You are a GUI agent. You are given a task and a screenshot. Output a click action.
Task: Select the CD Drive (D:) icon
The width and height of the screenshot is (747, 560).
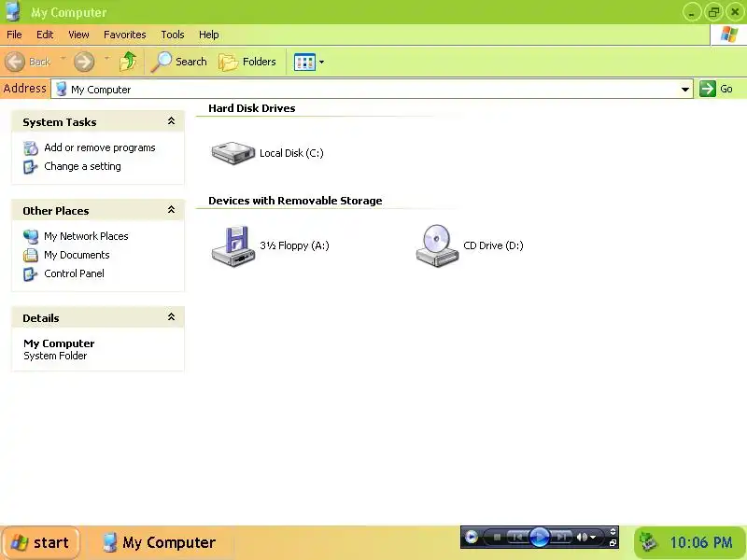coord(437,245)
